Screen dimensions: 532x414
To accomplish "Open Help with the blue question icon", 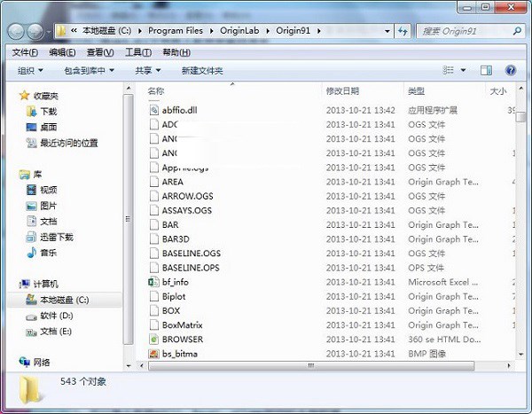I will (x=511, y=70).
